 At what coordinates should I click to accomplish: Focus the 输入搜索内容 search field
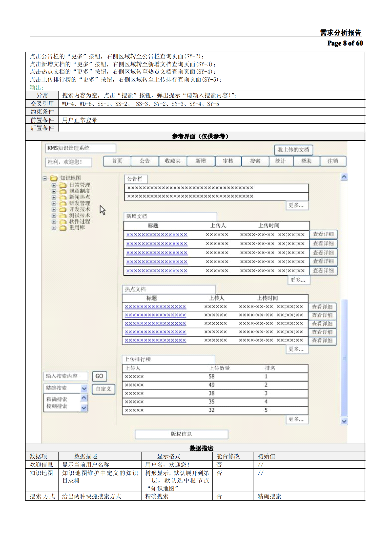coord(66,376)
